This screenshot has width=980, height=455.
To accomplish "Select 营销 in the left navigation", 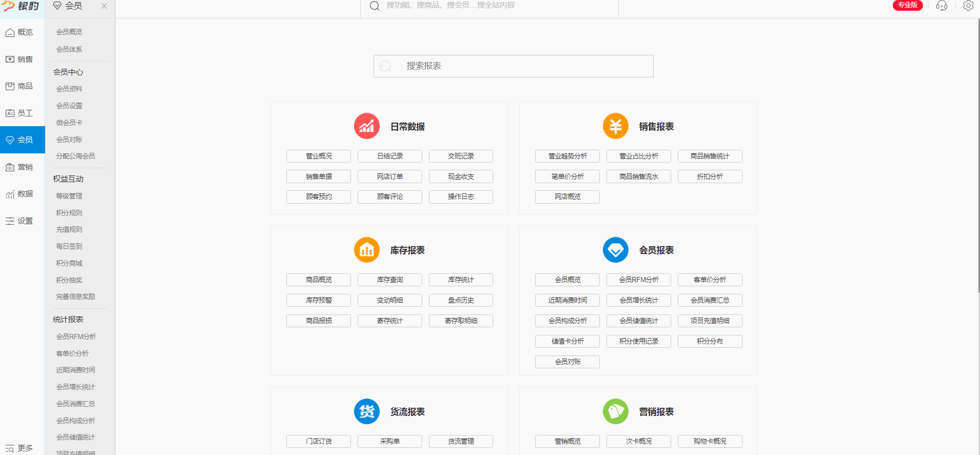I will tap(19, 167).
